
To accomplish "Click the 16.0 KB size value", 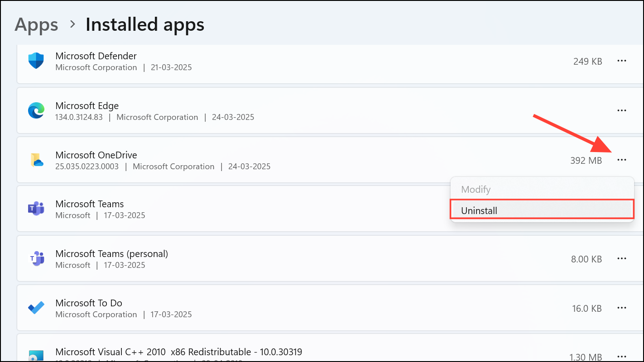I will (x=587, y=309).
